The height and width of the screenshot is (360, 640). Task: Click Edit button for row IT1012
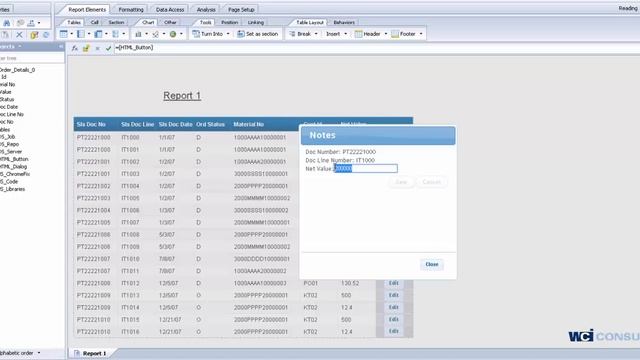[x=393, y=283]
